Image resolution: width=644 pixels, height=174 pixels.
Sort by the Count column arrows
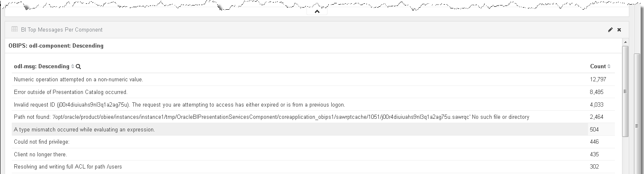(x=609, y=67)
